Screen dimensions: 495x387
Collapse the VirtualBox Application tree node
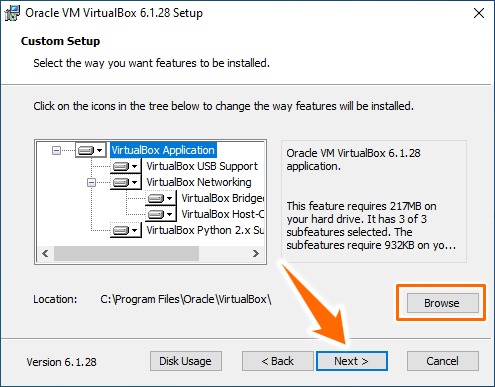56,151
